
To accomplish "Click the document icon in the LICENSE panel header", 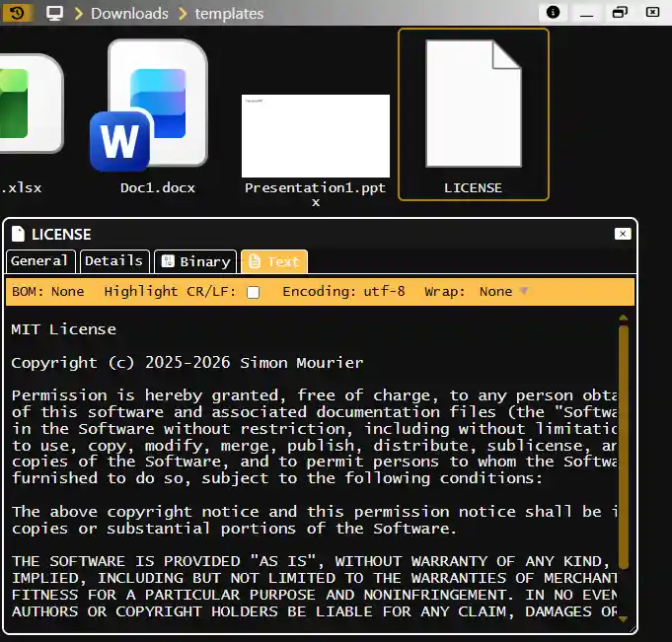I will point(18,234).
